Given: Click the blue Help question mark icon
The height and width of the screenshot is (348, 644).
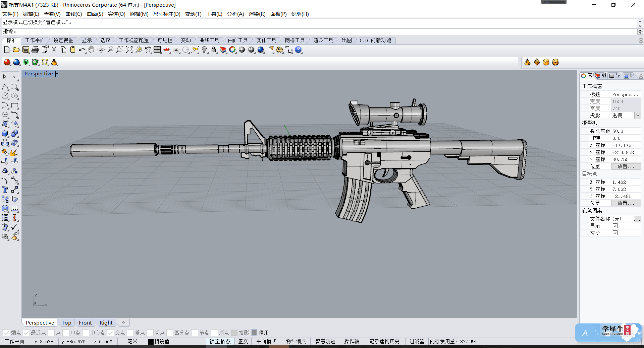Looking at the screenshot, I should (298, 50).
